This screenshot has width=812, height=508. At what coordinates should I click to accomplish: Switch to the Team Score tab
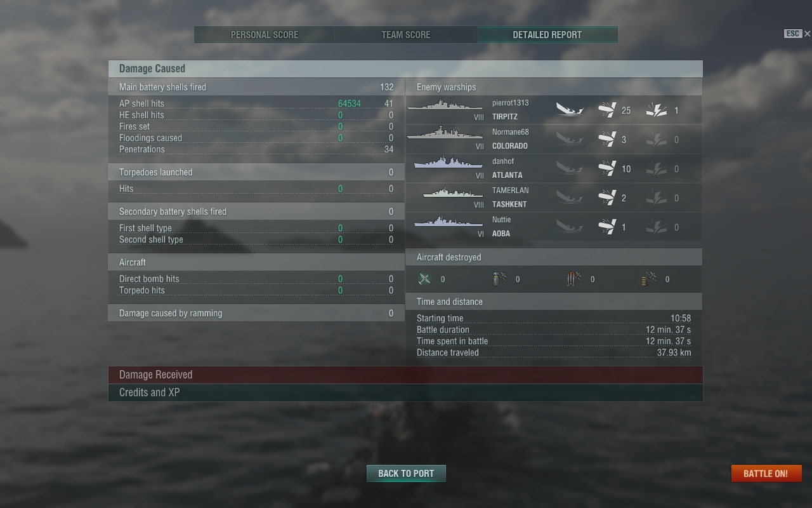pyautogui.click(x=406, y=35)
